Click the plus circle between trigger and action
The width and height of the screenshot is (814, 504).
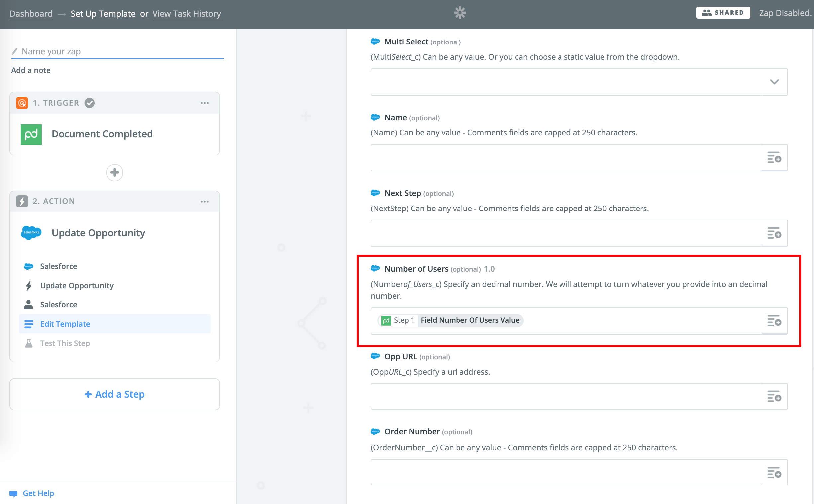114,172
